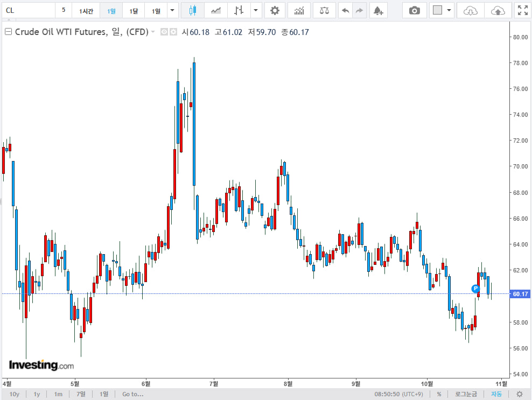Enter fullscreen mode
The image size is (532, 400).
[x=522, y=10]
